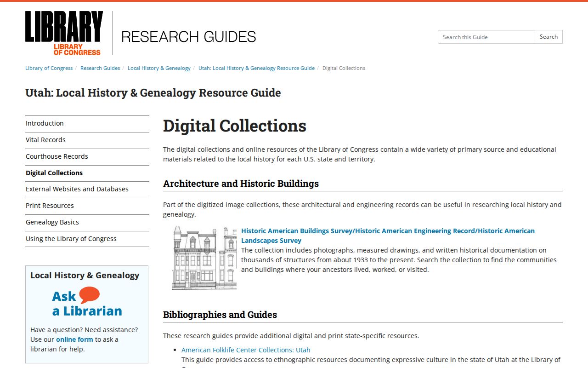The width and height of the screenshot is (588, 368).
Task: Click the Search button
Action: coord(548,37)
